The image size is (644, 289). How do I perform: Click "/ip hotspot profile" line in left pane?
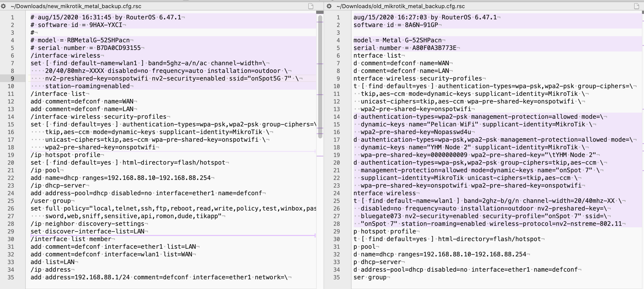click(66, 155)
